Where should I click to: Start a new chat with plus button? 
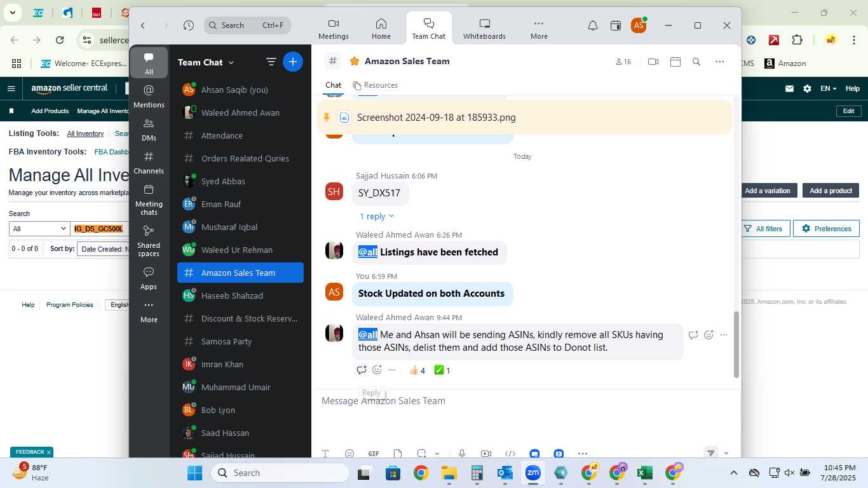point(293,62)
